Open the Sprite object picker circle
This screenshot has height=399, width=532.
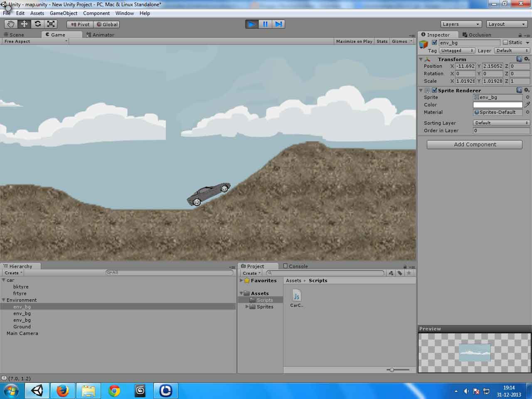(527, 97)
